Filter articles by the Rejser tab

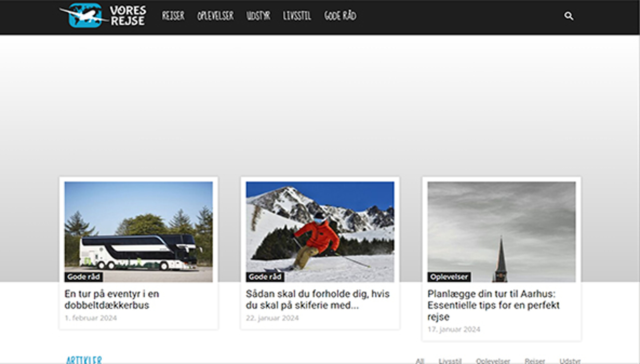(x=535, y=361)
